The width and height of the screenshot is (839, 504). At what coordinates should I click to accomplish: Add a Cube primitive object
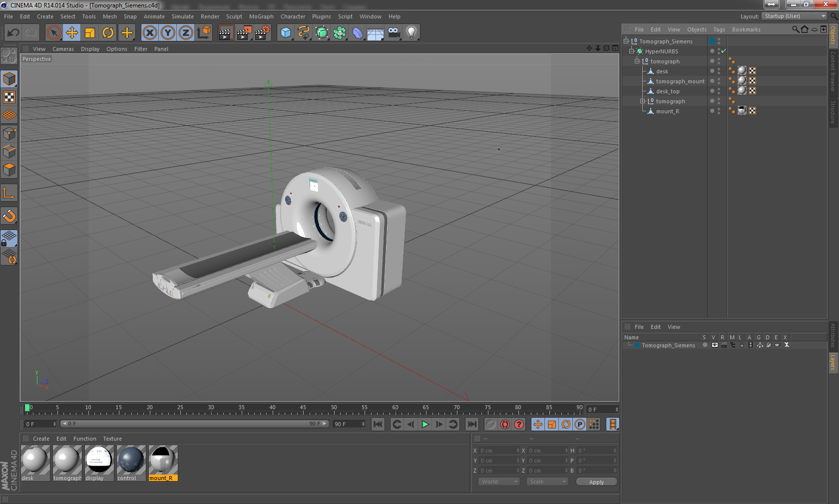286,33
